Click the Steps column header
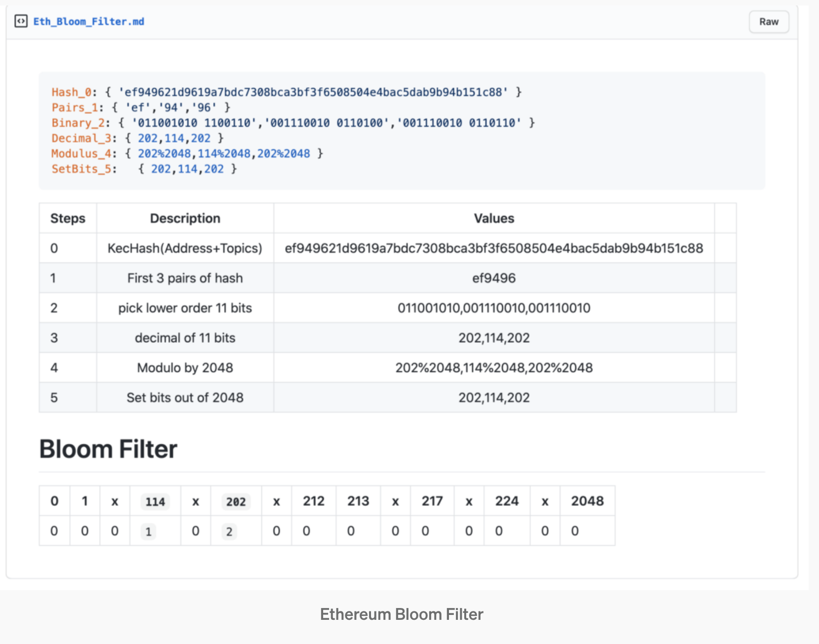The image size is (819, 644). [x=68, y=218]
